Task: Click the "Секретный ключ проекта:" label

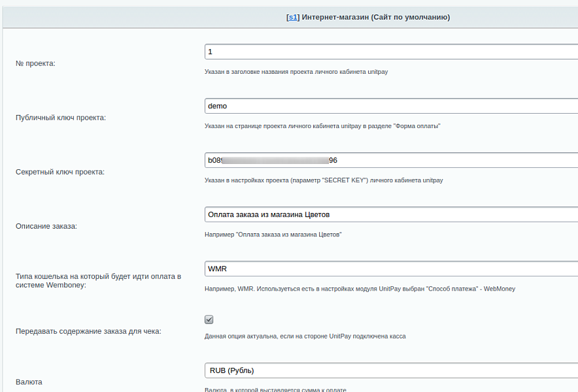Action: click(60, 172)
